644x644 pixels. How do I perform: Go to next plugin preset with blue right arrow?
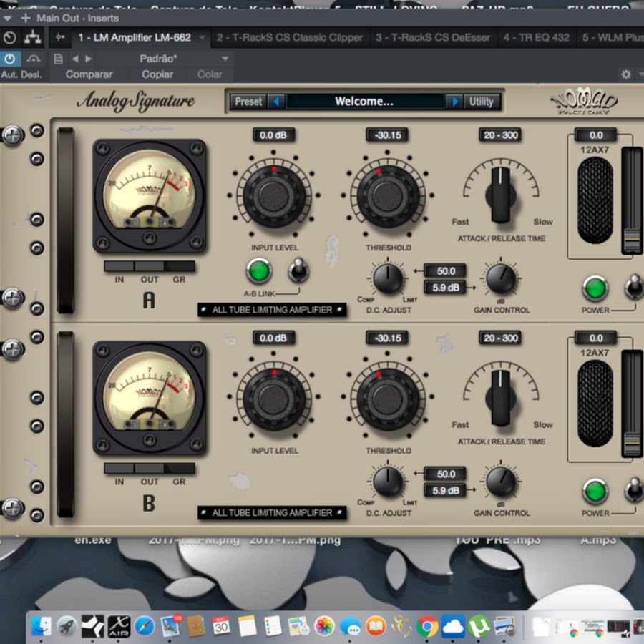coord(454,102)
